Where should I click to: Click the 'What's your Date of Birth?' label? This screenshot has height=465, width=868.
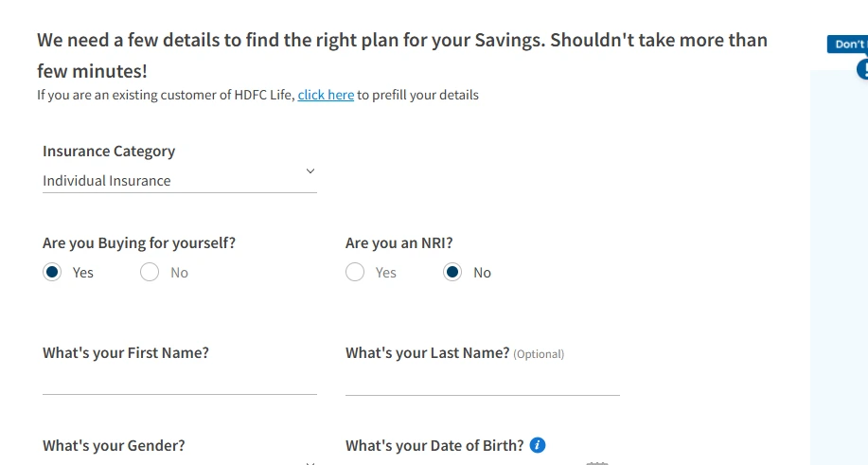[434, 446]
